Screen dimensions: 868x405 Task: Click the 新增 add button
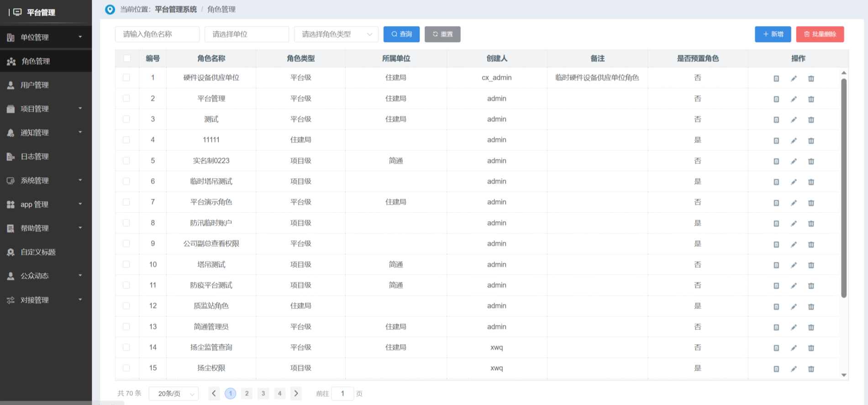tap(773, 34)
